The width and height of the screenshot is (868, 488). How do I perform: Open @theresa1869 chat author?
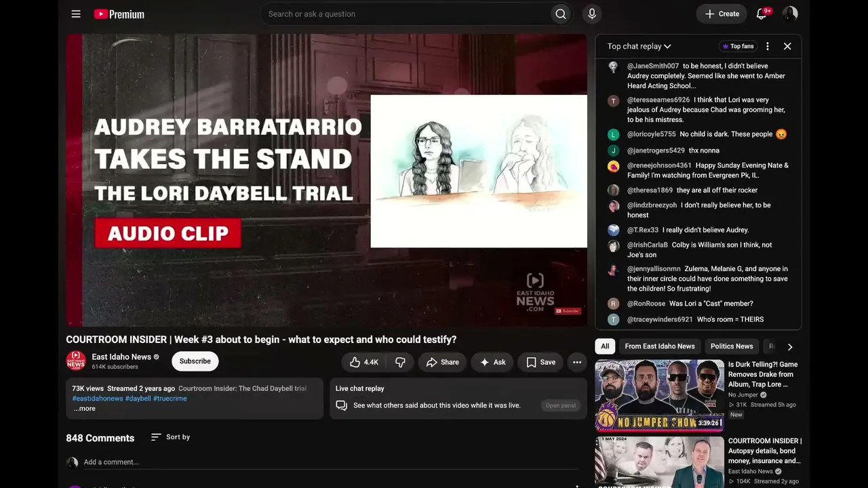point(650,190)
